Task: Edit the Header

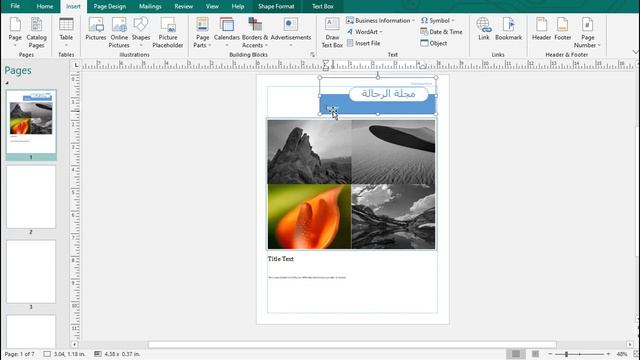Action: coord(541,29)
